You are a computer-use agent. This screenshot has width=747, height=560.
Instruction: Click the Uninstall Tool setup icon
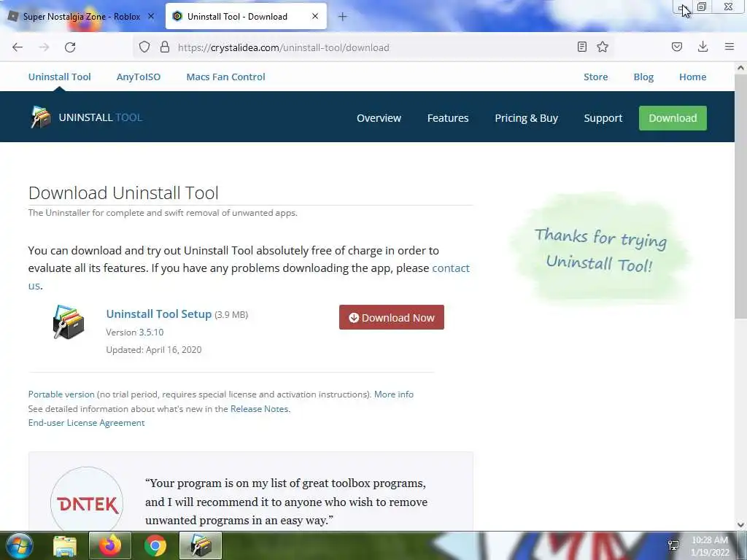point(68,322)
